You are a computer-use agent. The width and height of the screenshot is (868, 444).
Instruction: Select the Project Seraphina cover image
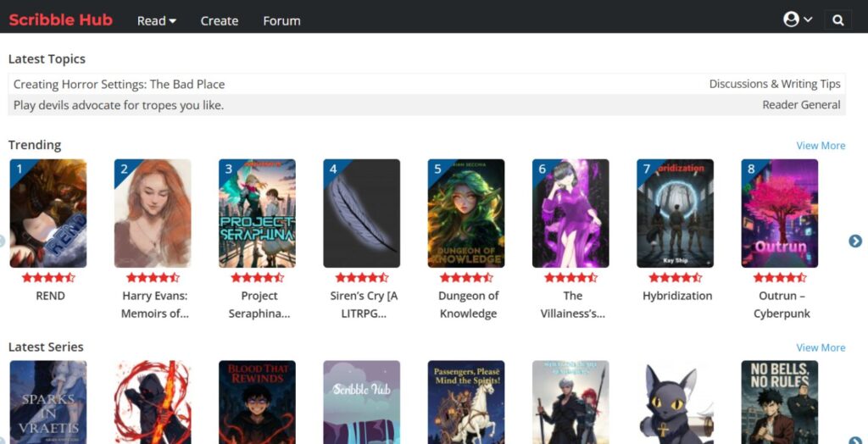tap(257, 214)
